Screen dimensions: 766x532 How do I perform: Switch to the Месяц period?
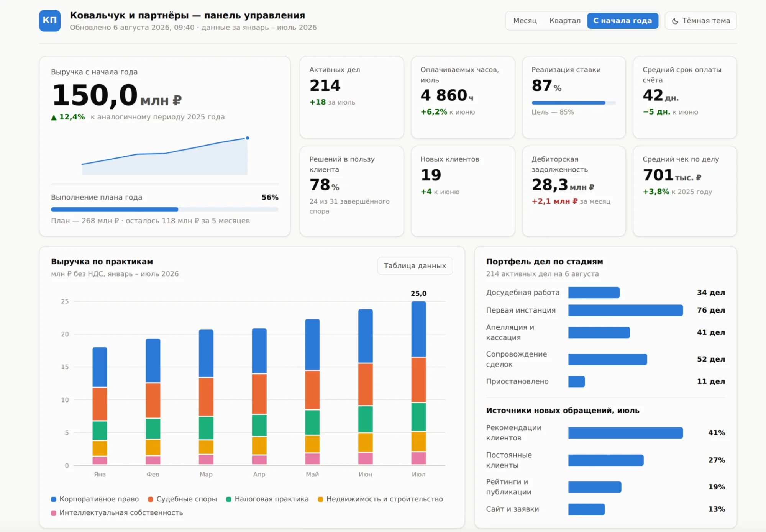(x=525, y=21)
